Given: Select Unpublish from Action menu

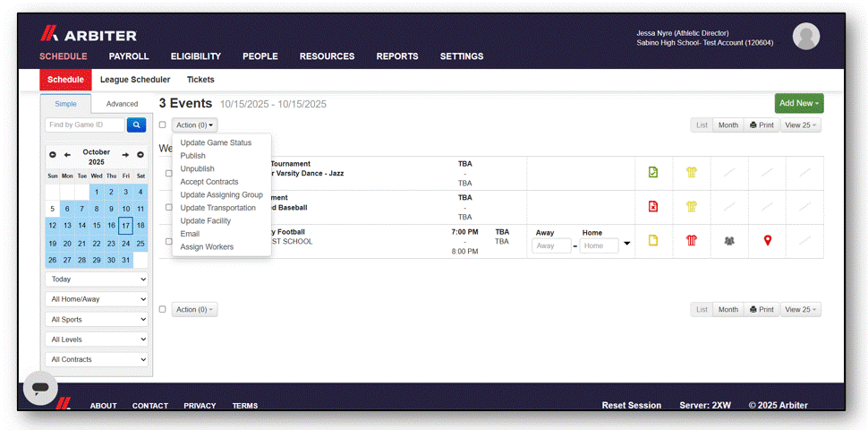Looking at the screenshot, I should click(197, 169).
